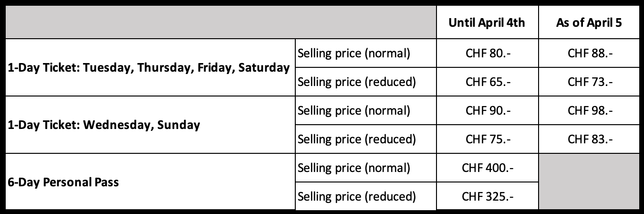Click the '6-Day Personal Pass' row label
Image resolution: width=644 pixels, height=214 pixels.
tap(63, 182)
